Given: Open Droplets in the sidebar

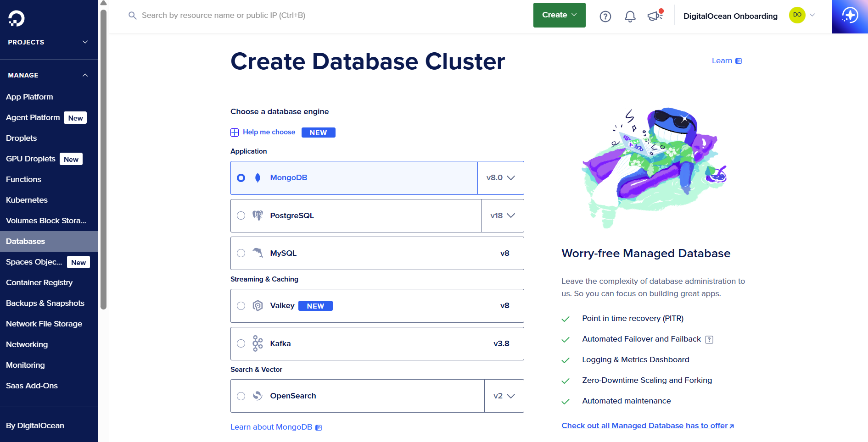Looking at the screenshot, I should tap(21, 138).
